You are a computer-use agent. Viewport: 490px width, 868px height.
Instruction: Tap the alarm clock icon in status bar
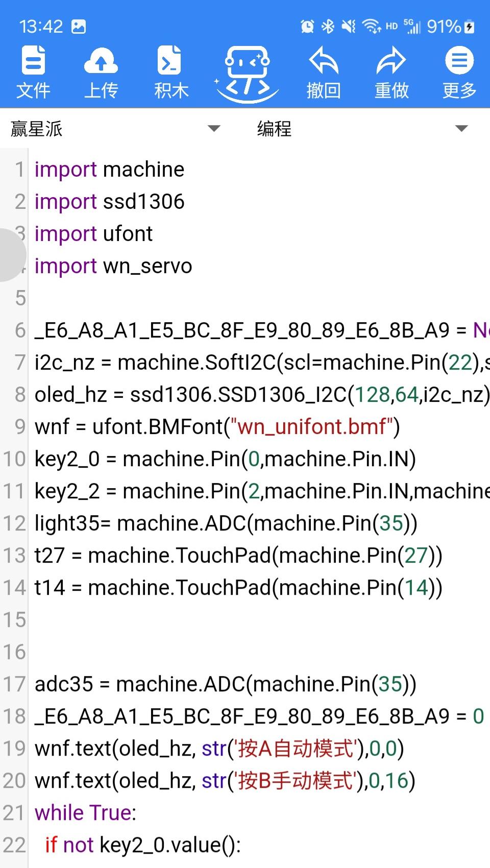pos(307,27)
